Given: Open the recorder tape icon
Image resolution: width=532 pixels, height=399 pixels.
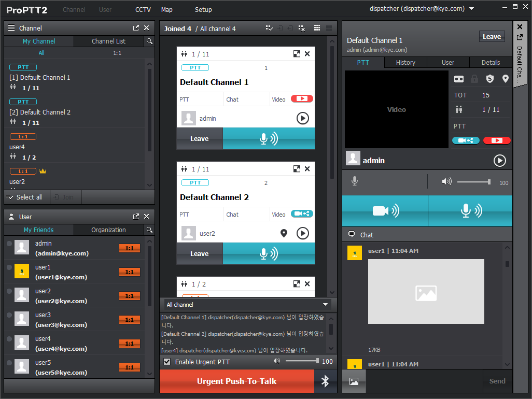Looking at the screenshot, I should coord(459,79).
